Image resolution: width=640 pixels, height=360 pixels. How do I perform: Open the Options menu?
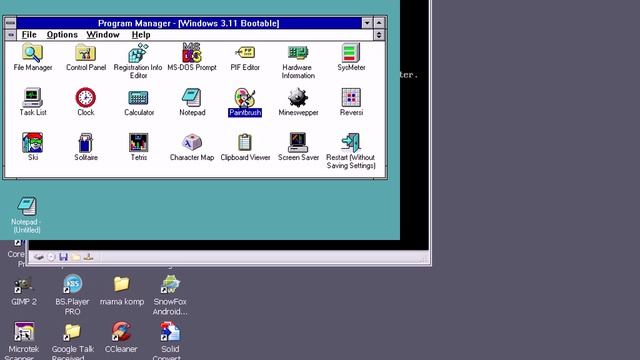tap(62, 35)
